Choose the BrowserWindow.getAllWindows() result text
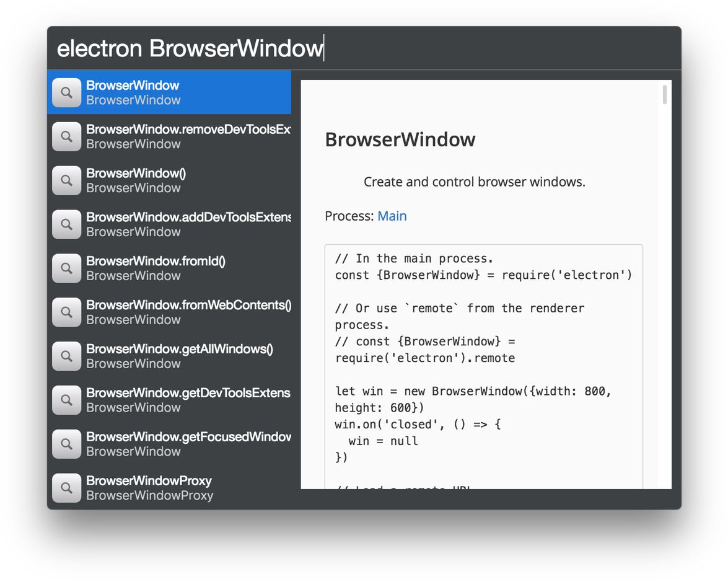This screenshot has height=582, width=728. tap(180, 350)
